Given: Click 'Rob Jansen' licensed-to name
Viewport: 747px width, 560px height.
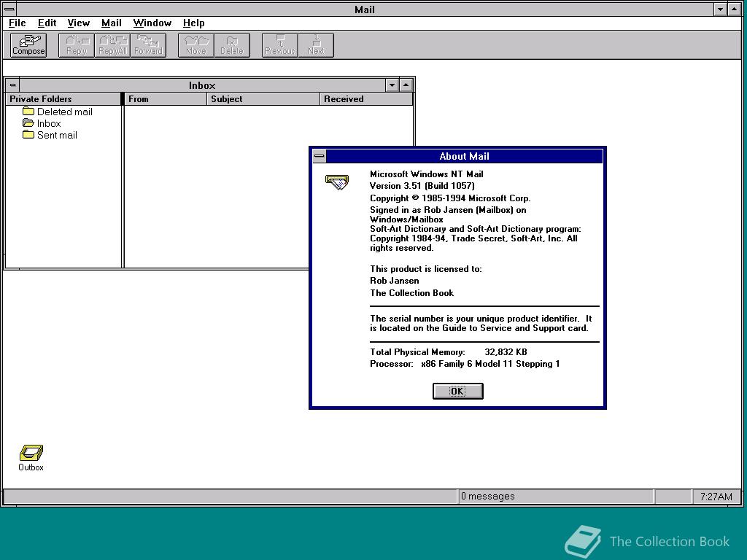Looking at the screenshot, I should point(395,281).
